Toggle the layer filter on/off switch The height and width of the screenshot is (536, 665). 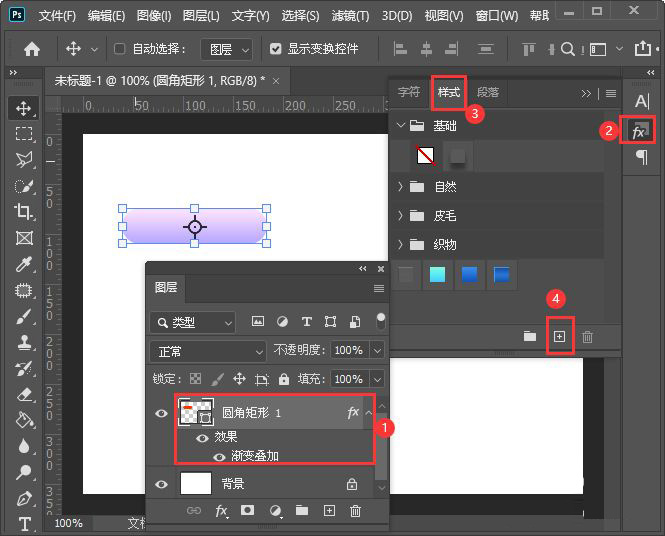click(x=381, y=321)
